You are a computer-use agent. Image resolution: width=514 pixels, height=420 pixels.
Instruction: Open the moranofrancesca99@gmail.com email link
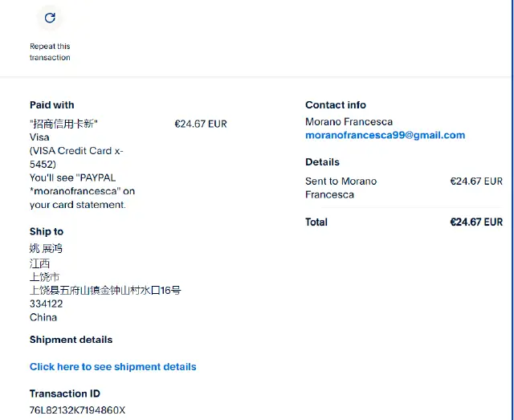[x=385, y=135]
